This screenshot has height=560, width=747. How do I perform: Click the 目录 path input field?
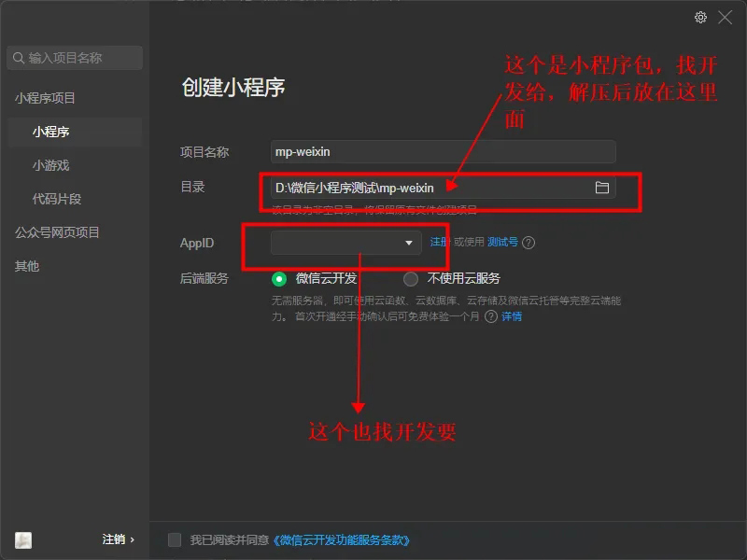(x=443, y=188)
